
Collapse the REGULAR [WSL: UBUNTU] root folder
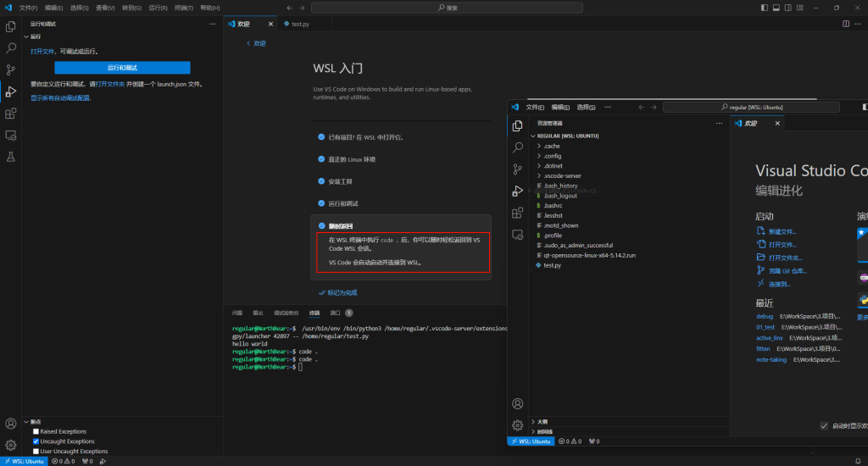568,136
